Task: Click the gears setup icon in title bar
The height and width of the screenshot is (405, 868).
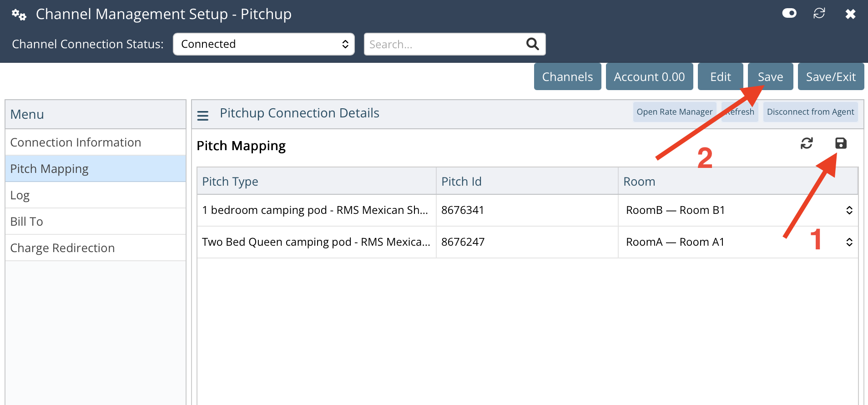Action: tap(19, 15)
